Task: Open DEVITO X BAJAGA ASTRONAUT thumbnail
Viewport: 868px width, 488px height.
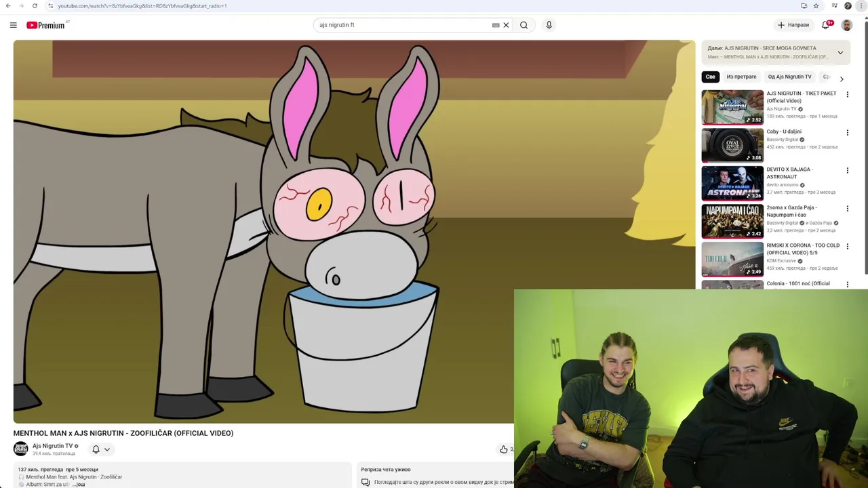Action: click(732, 183)
